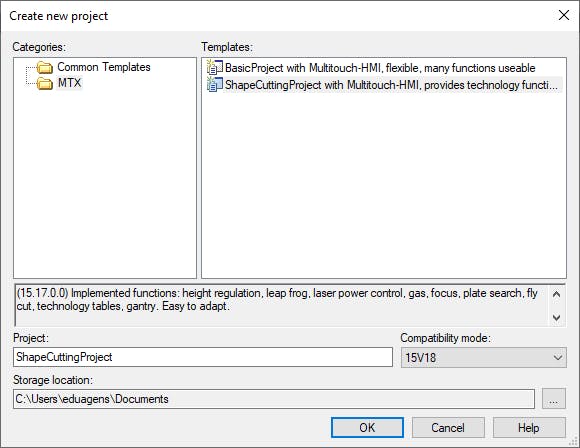580x448 pixels.
Task: Open the Compatibility mode dropdown
Action: 483,357
